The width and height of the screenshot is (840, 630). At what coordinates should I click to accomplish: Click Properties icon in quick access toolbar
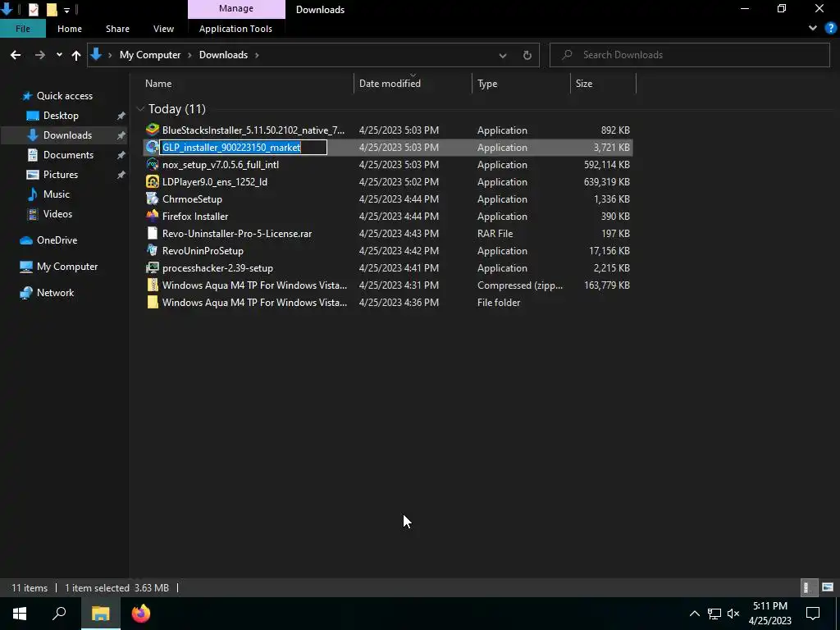[33, 9]
